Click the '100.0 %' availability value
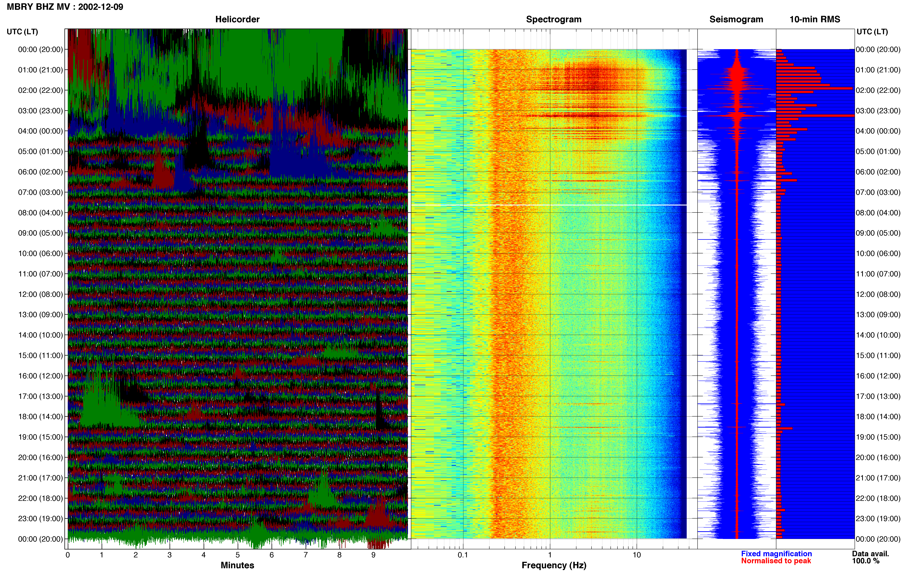Viewport: 924px width, 578px height. 865,561
